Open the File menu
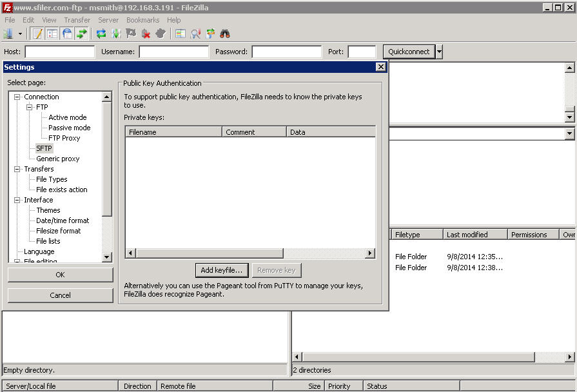Image resolution: width=577 pixels, height=392 pixels. point(10,20)
